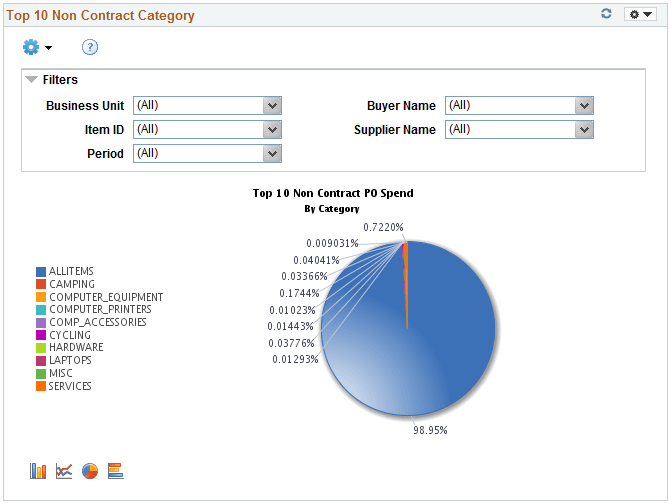The image size is (671, 503).
Task: Open the Buyer Name dropdown
Action: click(x=519, y=105)
